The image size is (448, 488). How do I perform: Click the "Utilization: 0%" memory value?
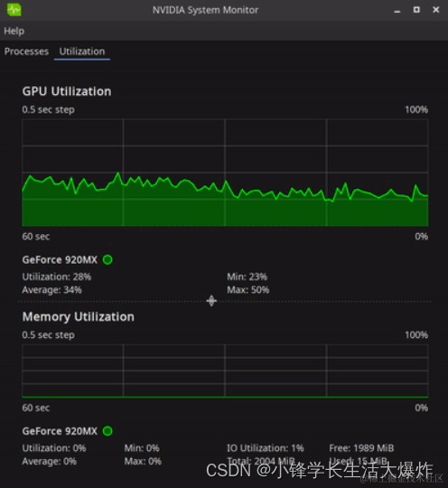(54, 448)
